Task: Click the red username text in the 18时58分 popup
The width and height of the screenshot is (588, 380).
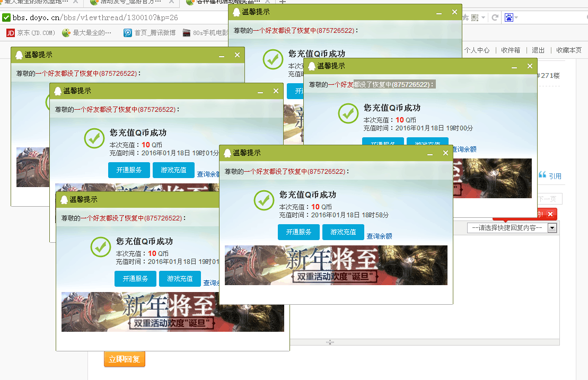Action: pyautogui.click(x=294, y=171)
